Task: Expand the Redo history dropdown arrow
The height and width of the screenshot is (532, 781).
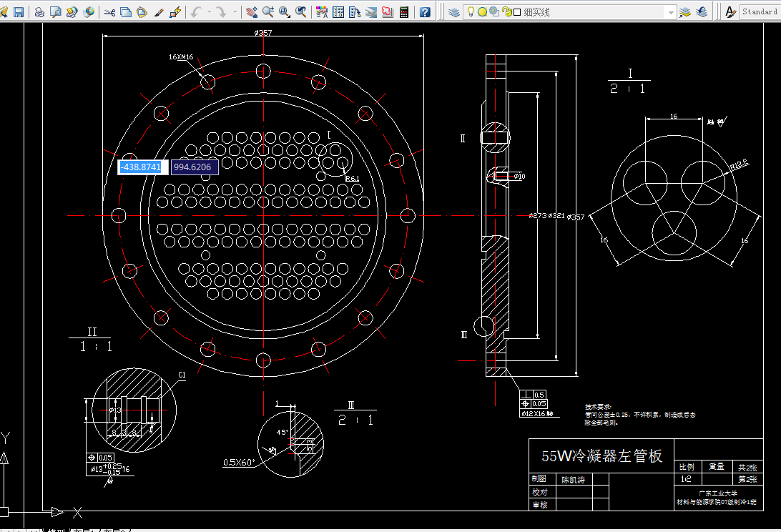Action: pos(235,12)
